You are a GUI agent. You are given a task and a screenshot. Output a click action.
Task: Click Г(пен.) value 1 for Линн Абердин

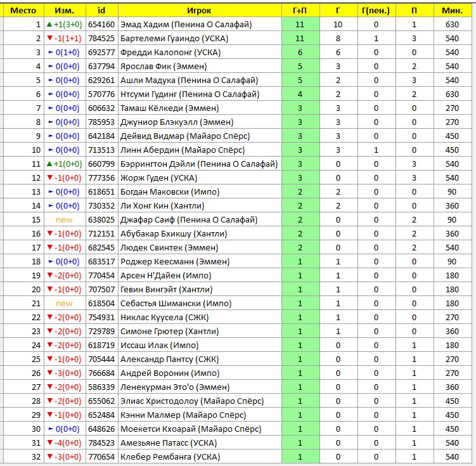[x=376, y=150]
